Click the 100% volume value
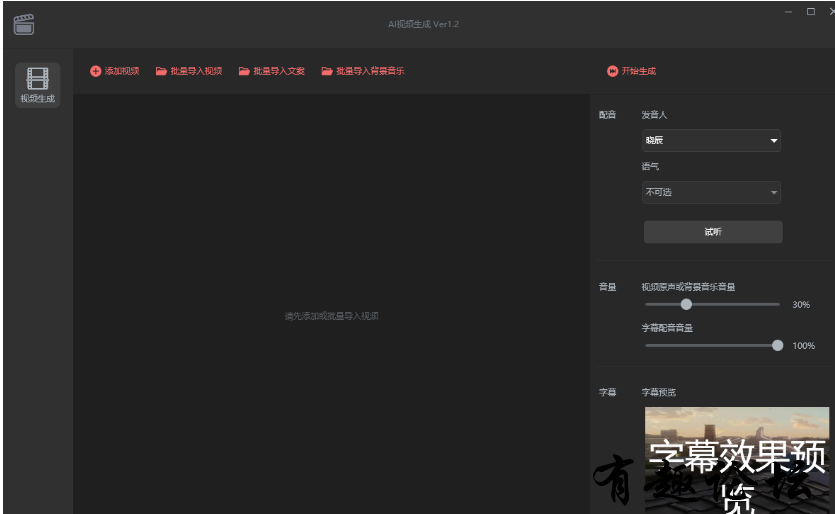Viewport: 835px width, 514px height. coord(804,346)
